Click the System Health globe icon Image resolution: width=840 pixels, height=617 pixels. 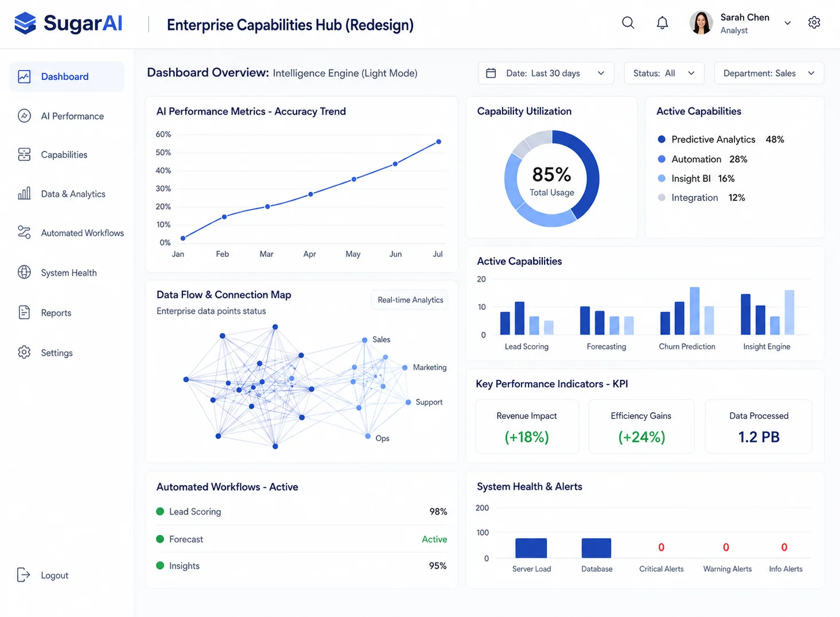tap(24, 272)
